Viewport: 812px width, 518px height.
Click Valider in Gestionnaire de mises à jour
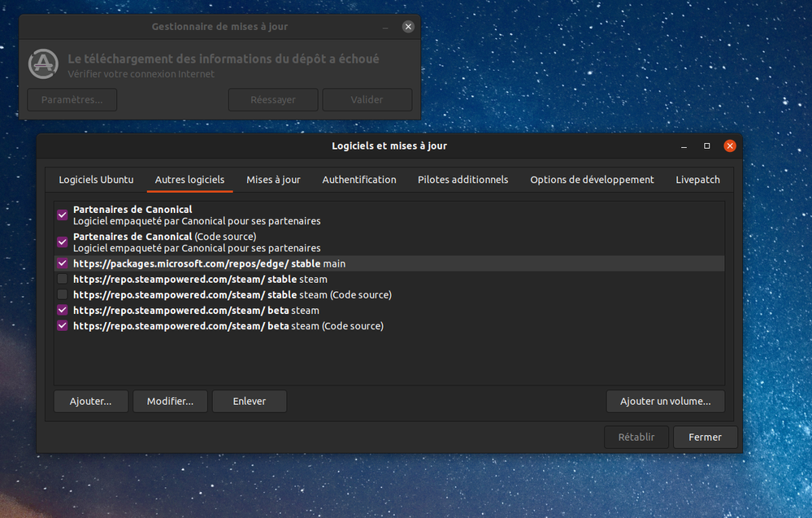point(367,99)
